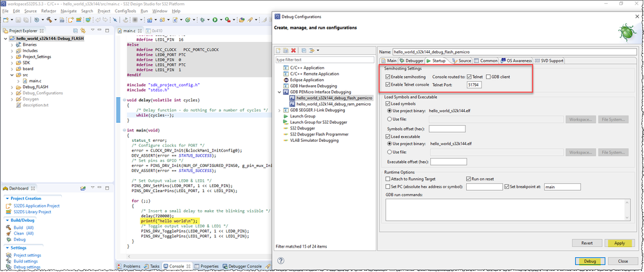Screen dimensions: 644x272
Task: Delete selected launch configuration red X
Action: [294, 50]
